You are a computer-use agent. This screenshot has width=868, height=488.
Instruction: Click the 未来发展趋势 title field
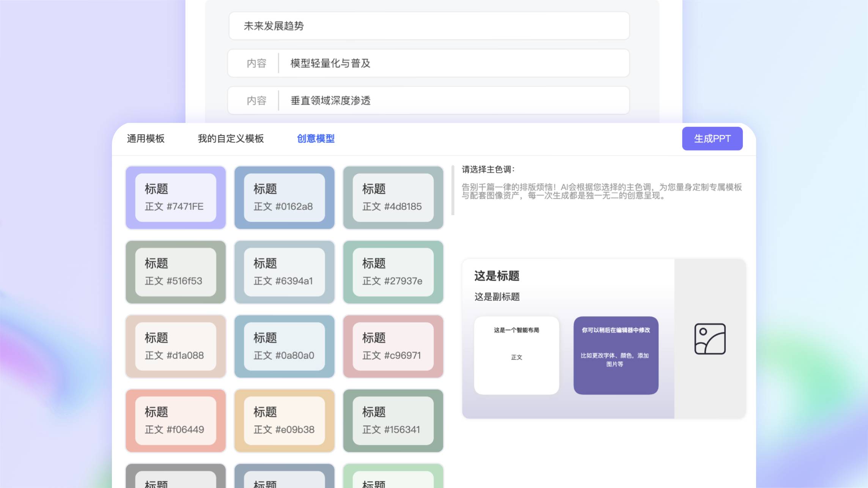(x=429, y=26)
